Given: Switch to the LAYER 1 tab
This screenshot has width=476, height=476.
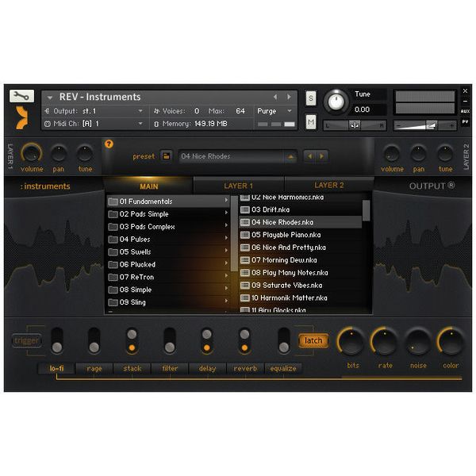Looking at the screenshot, I should (x=238, y=186).
